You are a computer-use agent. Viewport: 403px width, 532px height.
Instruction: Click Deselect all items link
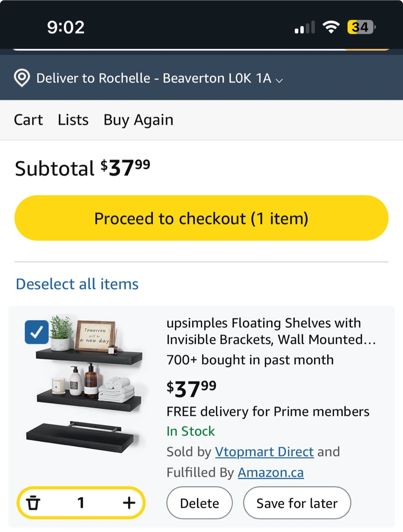[x=77, y=284]
